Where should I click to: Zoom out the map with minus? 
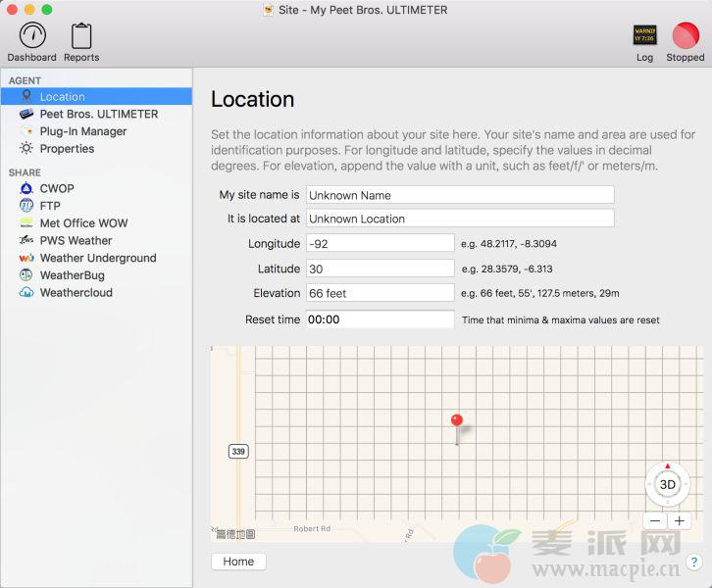tap(655, 521)
